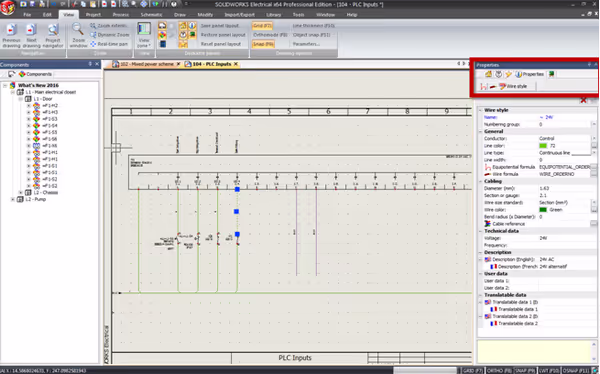The width and height of the screenshot is (600, 374).
Task: Toggle Snap (F9) in ribbon
Action: (x=263, y=44)
